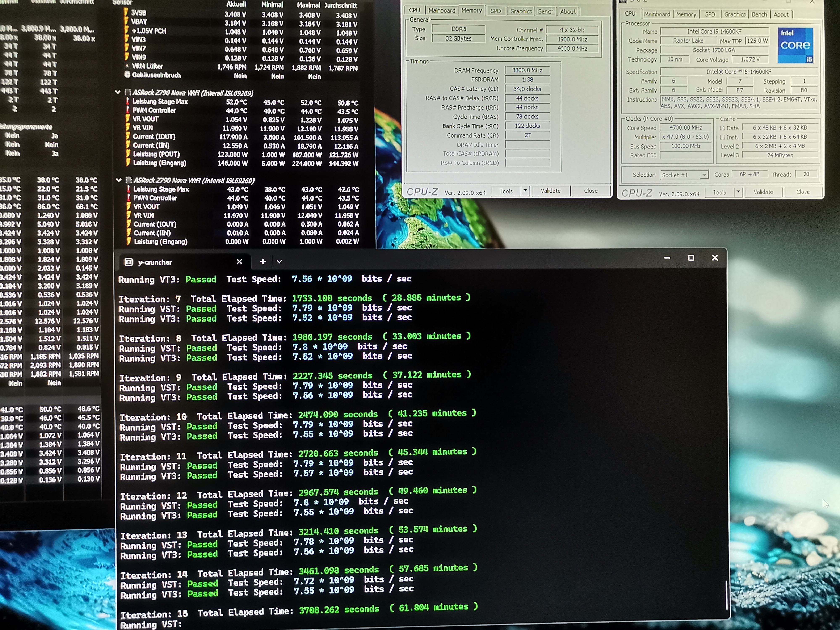Switch to the Mainboard tab in the CPU-Z DDR5 window
Viewport: 840px width, 630px height.
coord(442,10)
